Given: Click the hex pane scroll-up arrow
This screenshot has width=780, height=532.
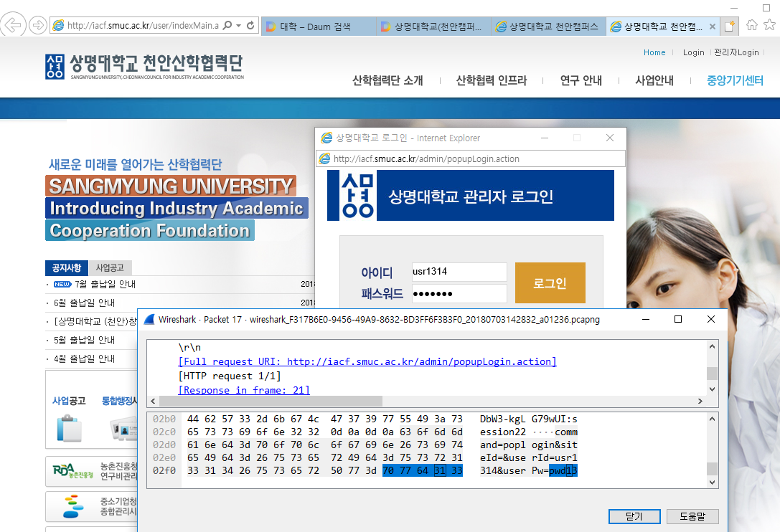Looking at the screenshot, I should [713, 419].
